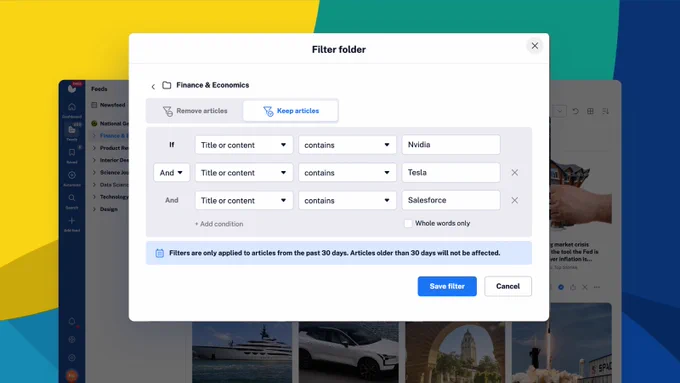Close the Filter folder dialog

[x=535, y=46]
